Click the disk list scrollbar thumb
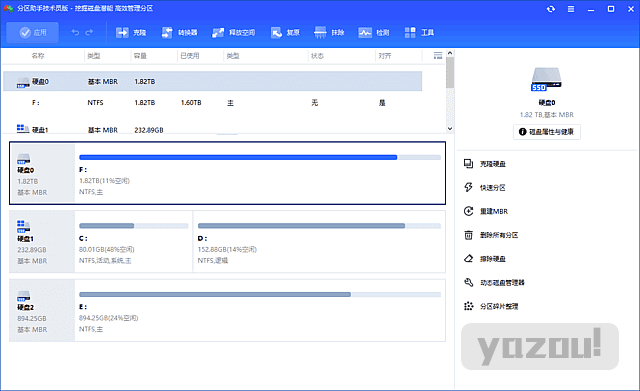The height and width of the screenshot is (391, 640). click(x=450, y=73)
